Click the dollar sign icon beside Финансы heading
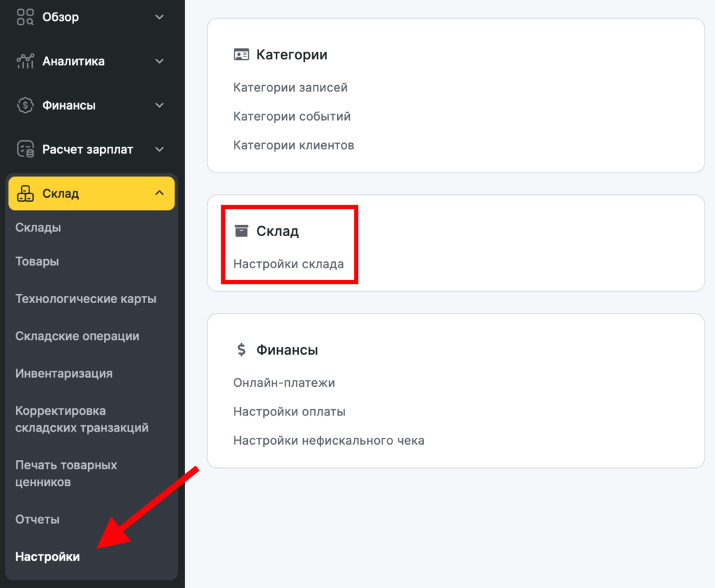 pos(242,350)
